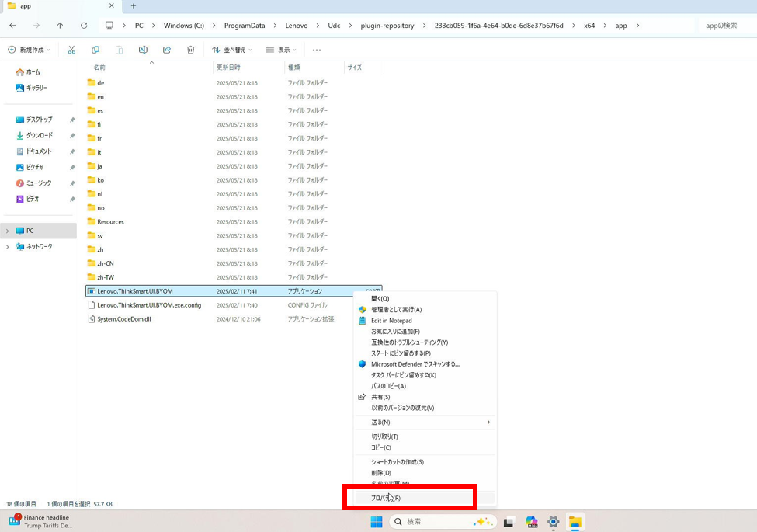
Task: Close the app tab
Action: pos(112,5)
